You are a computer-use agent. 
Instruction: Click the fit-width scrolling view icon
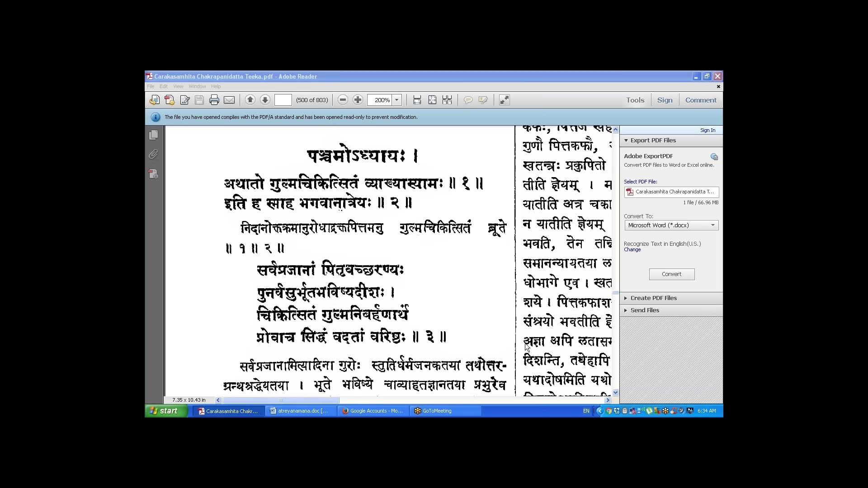pyautogui.click(x=417, y=100)
